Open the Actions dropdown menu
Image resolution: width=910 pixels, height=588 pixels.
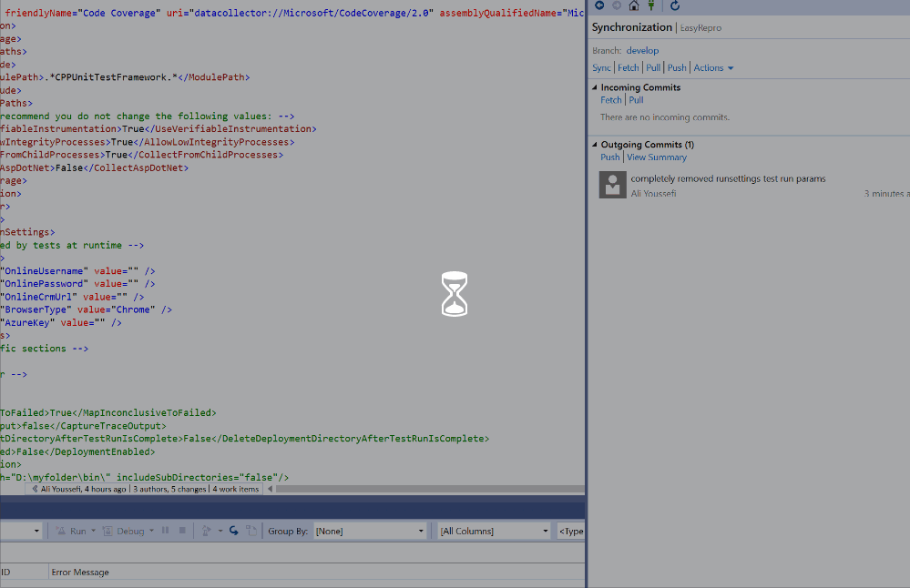[713, 68]
